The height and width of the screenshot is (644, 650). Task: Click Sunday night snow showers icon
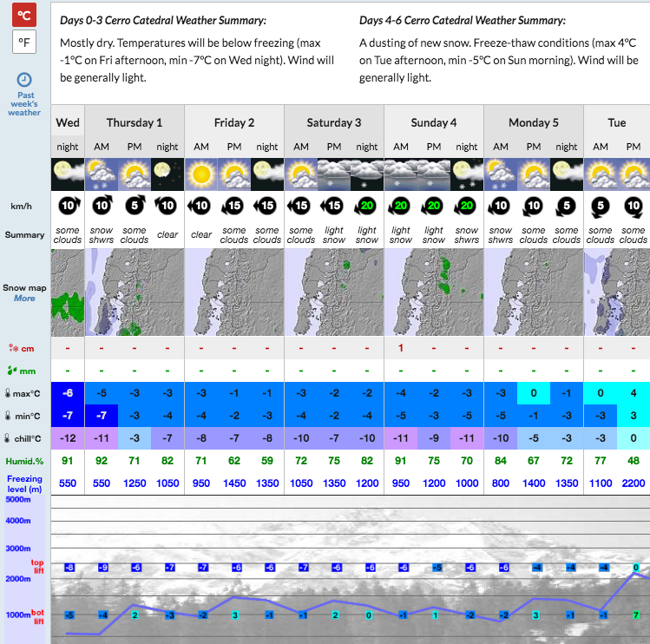coord(467,174)
